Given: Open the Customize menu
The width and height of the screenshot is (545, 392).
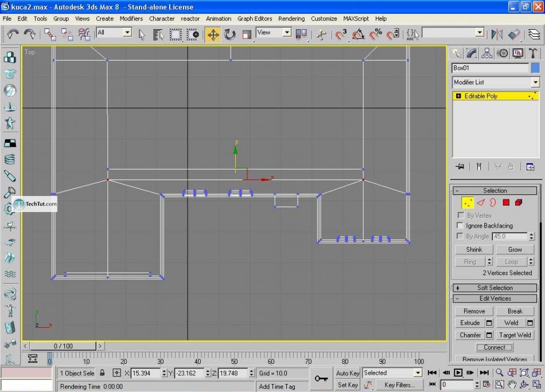Looking at the screenshot, I should (x=324, y=18).
